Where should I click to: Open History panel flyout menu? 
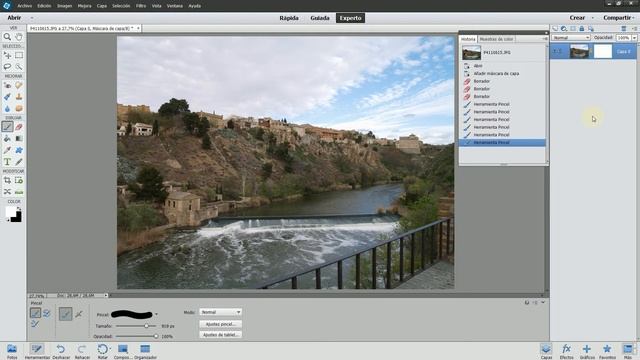pyautogui.click(x=544, y=39)
